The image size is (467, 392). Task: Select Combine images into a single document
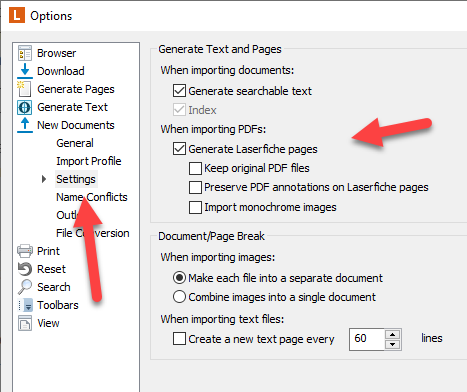179,297
